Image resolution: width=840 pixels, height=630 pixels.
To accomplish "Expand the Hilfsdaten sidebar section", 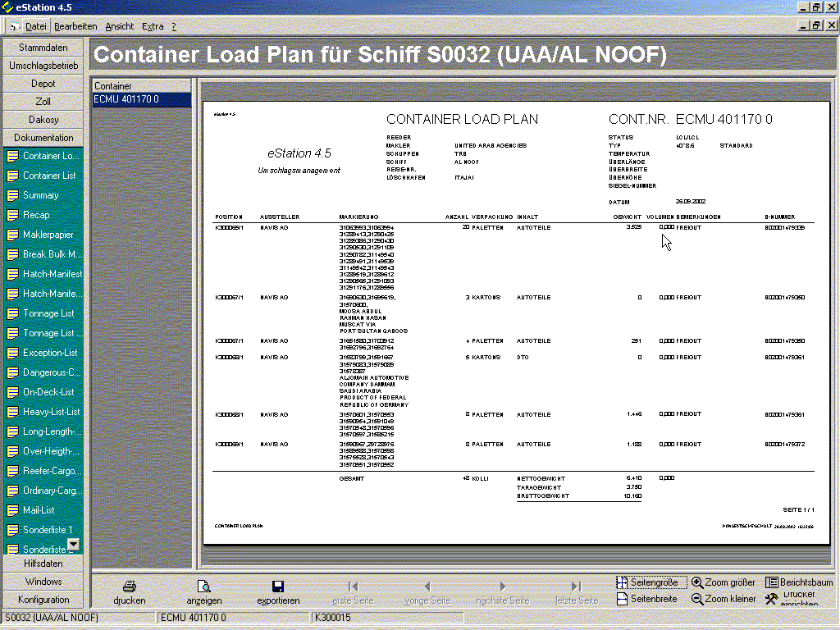I will tap(43, 564).
